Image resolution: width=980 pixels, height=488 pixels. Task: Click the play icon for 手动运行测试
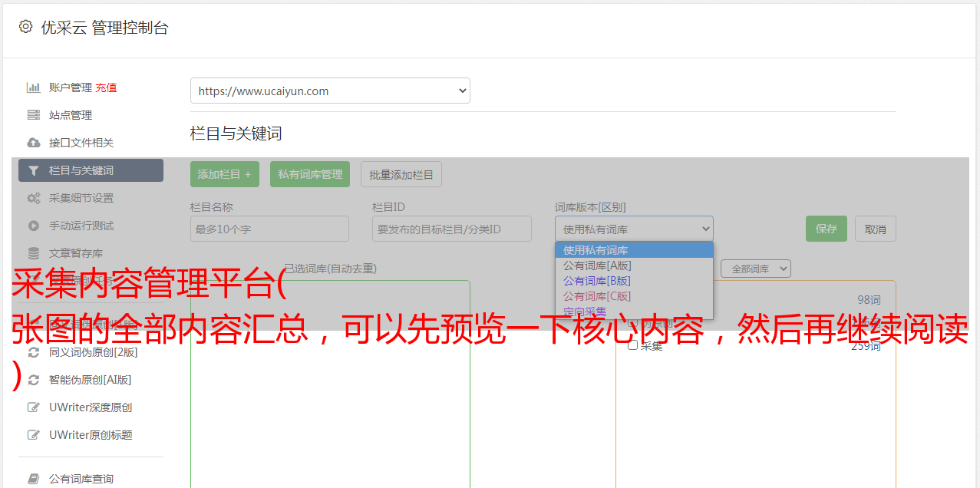tap(34, 226)
